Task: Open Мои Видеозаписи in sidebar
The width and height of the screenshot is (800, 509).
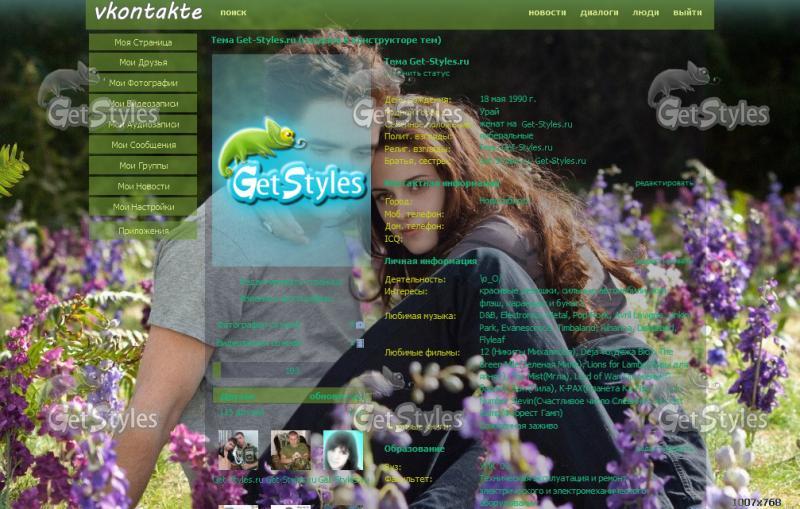Action: 143,104
